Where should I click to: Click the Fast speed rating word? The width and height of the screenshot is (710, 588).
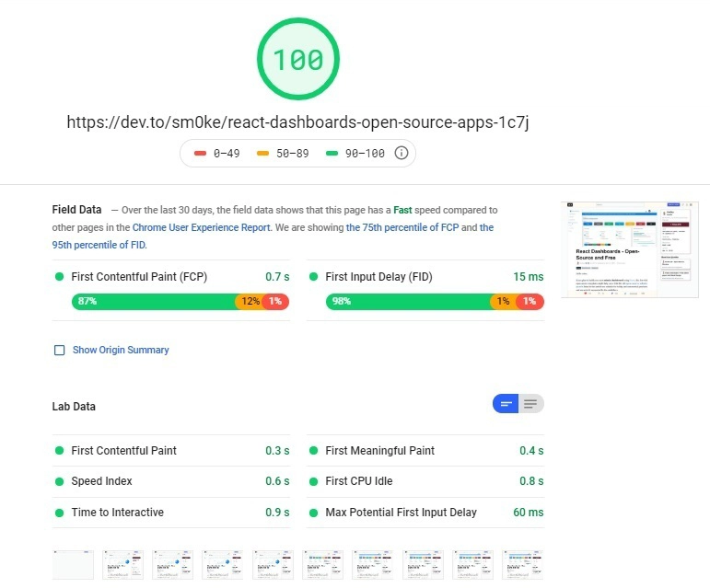click(402, 211)
